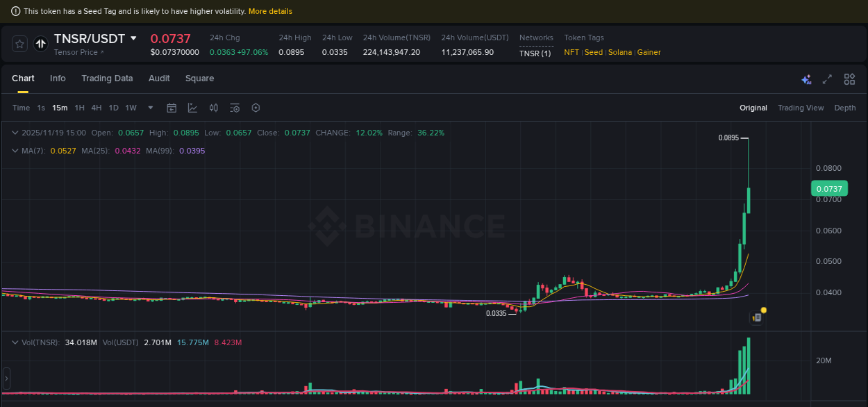Expand the chart to fullscreen
This screenshot has width=868, height=407.
(827, 79)
